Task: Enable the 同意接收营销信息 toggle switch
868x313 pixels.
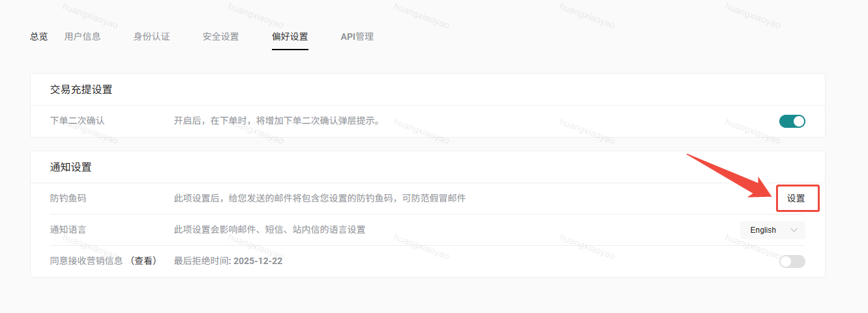Action: point(792,261)
